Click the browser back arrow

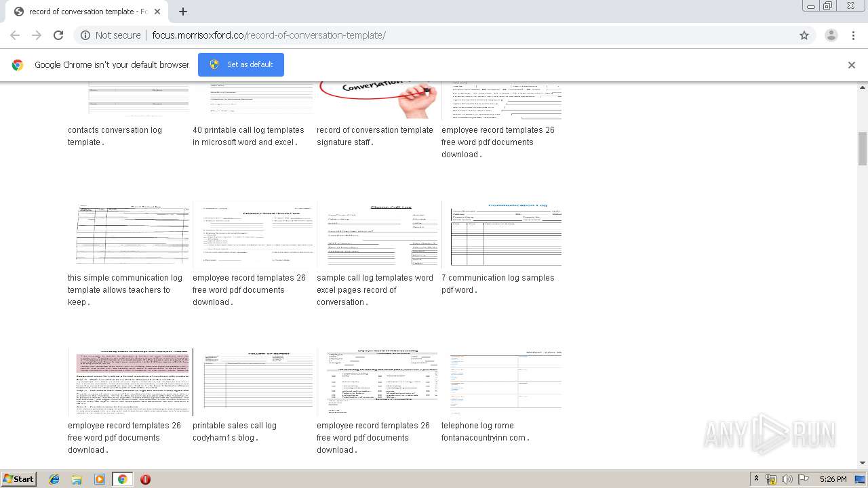15,35
